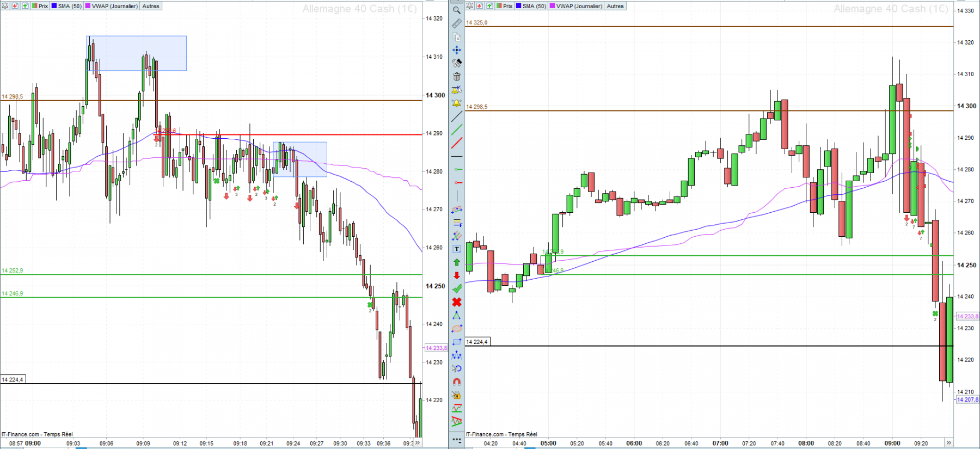Select the magnifier zoom tool
The height and width of the screenshot is (449, 980).
[457, 10]
